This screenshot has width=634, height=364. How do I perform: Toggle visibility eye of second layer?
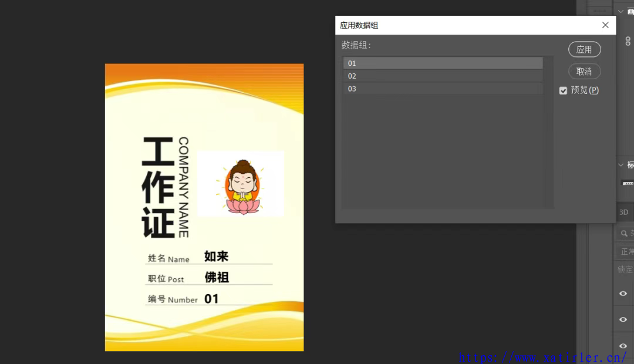(x=623, y=319)
